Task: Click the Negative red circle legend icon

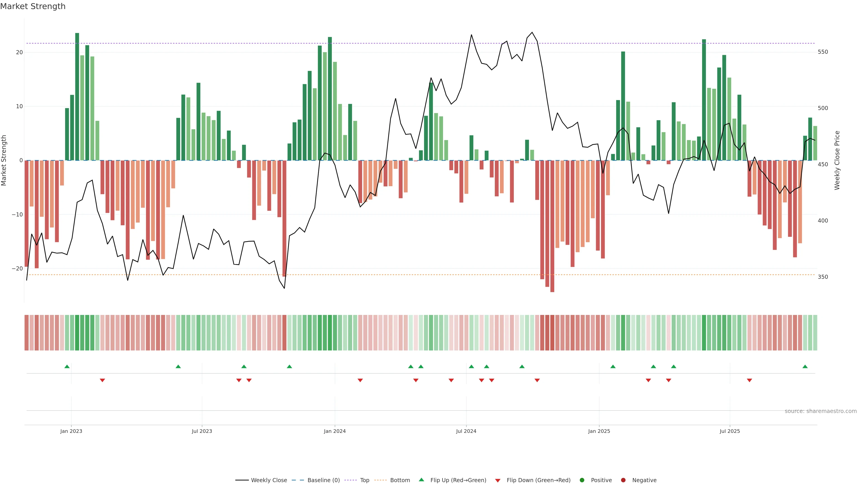Action: (x=623, y=480)
